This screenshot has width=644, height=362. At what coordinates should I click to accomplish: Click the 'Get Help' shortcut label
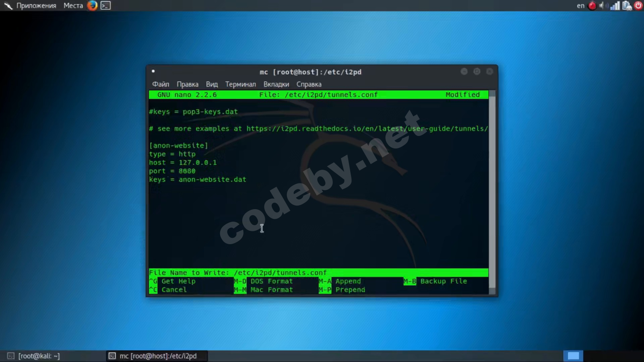[178, 281]
